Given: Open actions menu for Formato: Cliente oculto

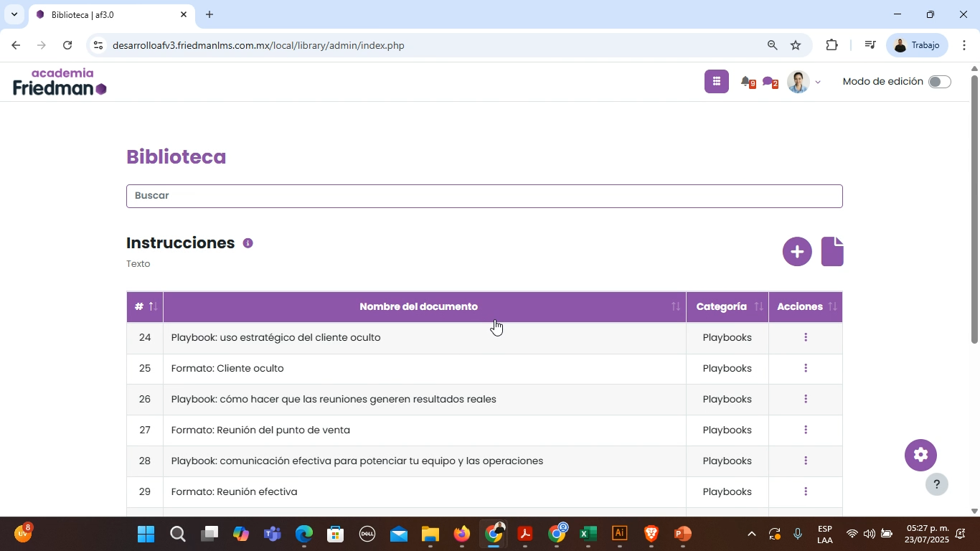Looking at the screenshot, I should pyautogui.click(x=806, y=368).
